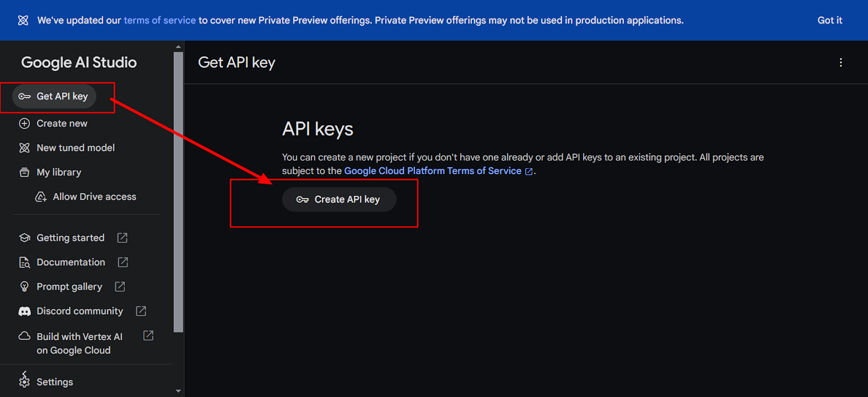868x397 pixels.
Task: Click the Allow Drive access icon
Action: coord(41,197)
